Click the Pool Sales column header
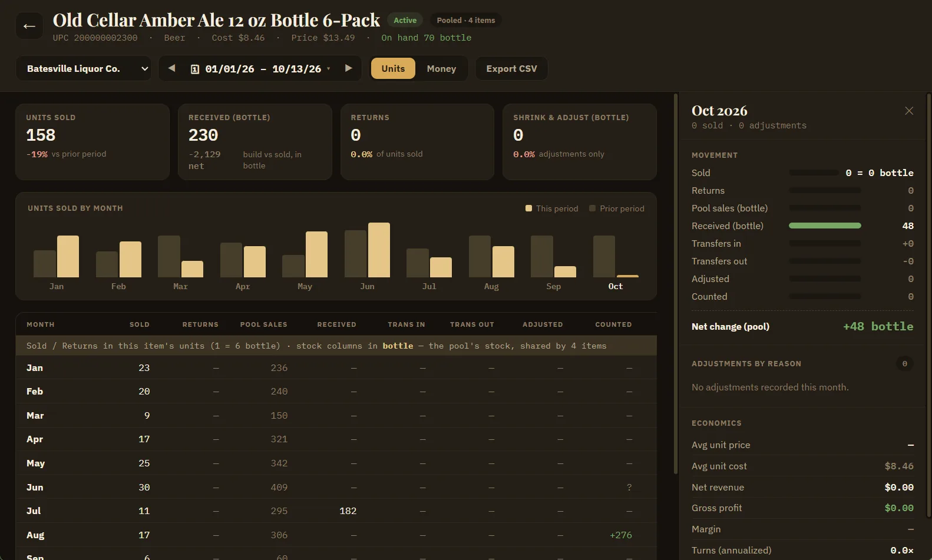This screenshot has height=560, width=932. pyautogui.click(x=263, y=324)
